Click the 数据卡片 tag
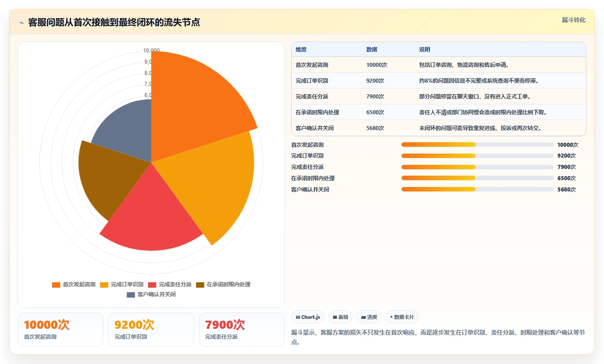 [x=402, y=317]
